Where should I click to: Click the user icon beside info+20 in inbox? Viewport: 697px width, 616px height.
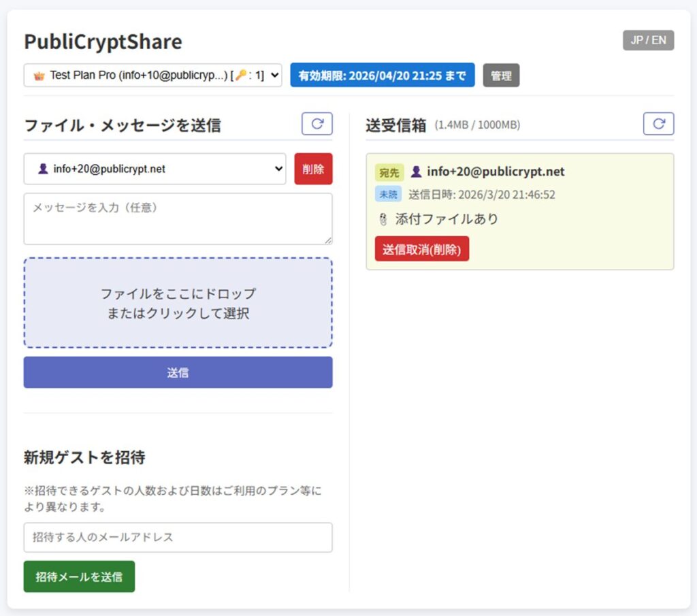coord(416,172)
